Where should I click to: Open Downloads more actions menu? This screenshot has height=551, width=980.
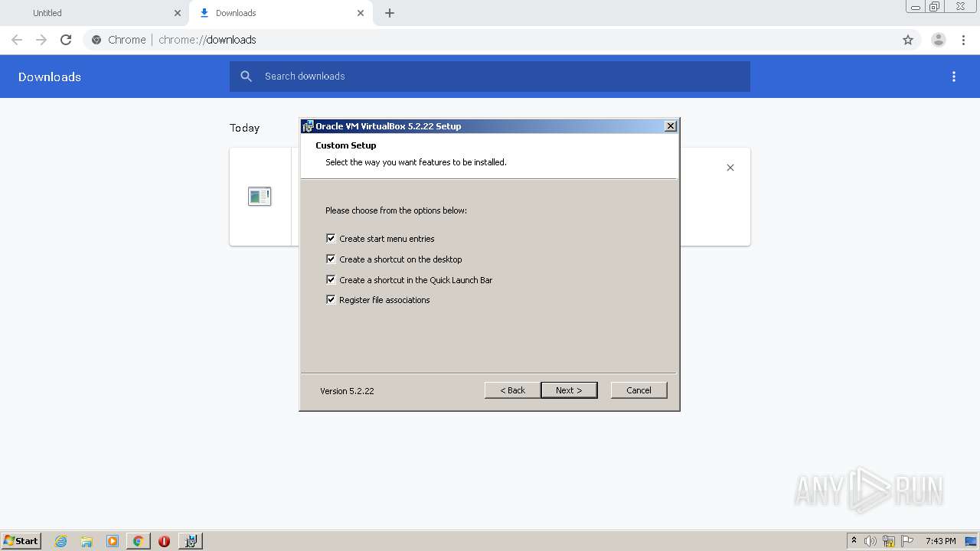(x=954, y=77)
